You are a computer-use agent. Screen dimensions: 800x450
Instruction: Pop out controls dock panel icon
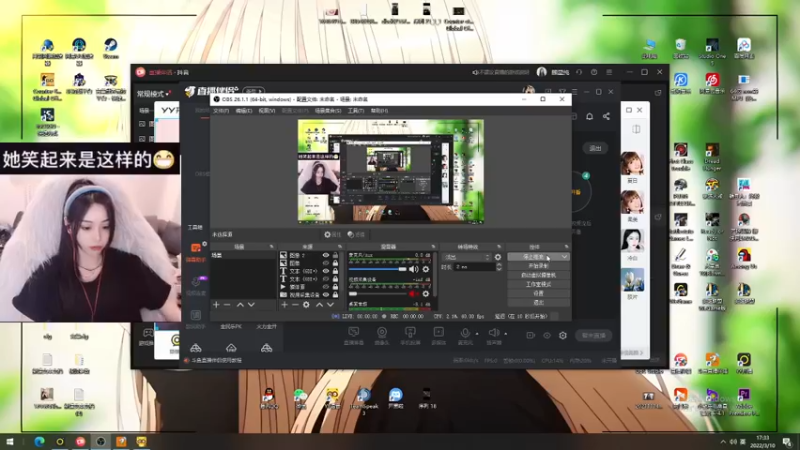click(x=566, y=246)
